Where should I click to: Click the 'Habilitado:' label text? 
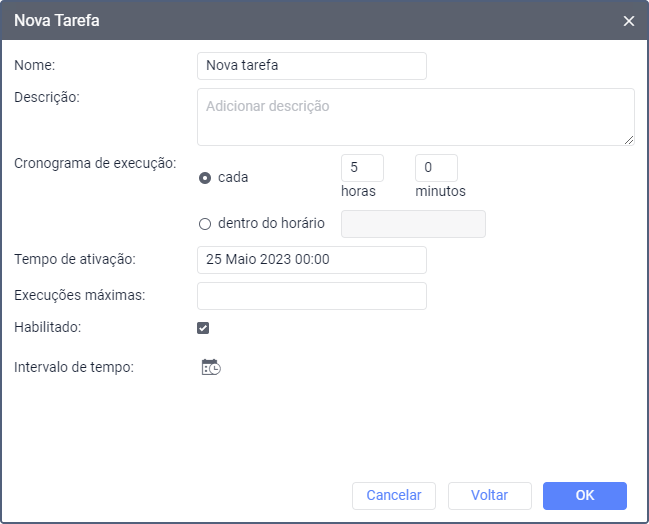(48, 327)
